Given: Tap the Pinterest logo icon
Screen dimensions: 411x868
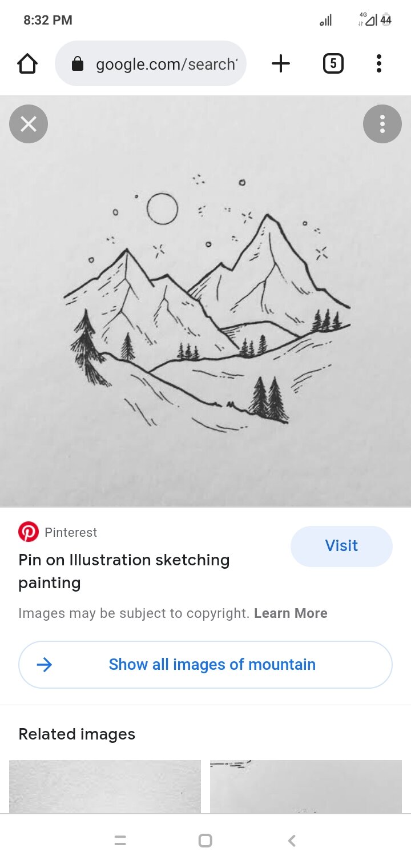Looking at the screenshot, I should [x=29, y=532].
